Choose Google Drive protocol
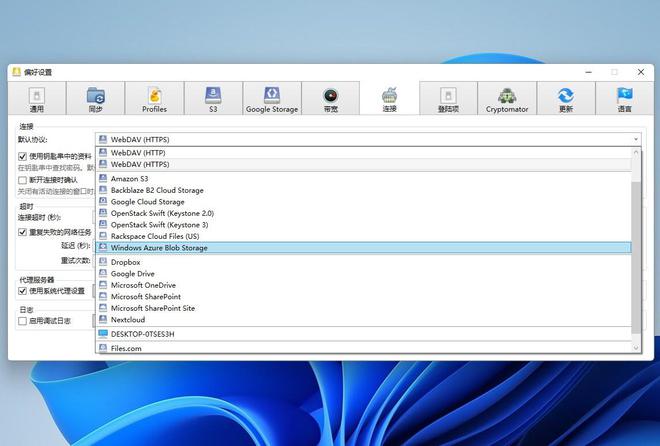 (x=364, y=273)
